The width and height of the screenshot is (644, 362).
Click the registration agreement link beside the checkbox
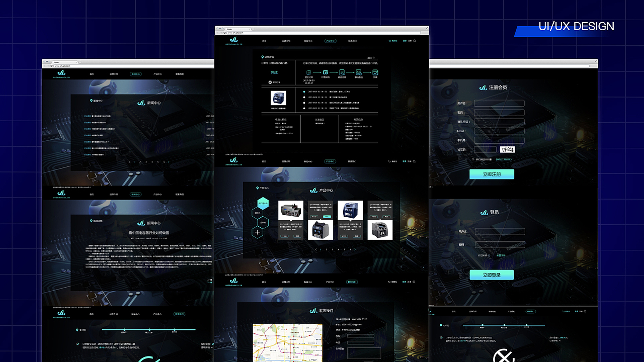click(x=504, y=159)
